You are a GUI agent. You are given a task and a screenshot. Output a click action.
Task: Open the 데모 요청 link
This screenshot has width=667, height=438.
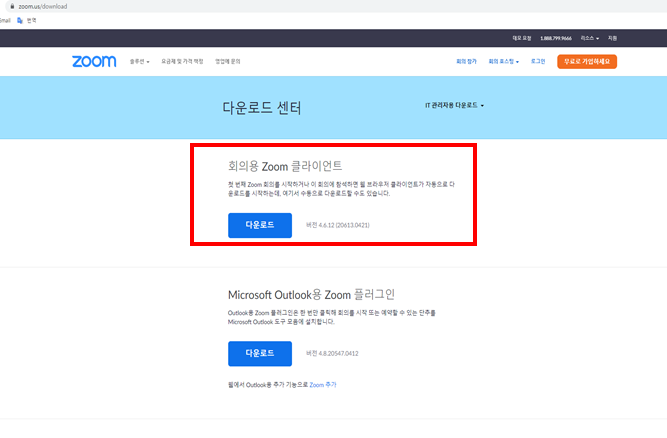[522, 38]
